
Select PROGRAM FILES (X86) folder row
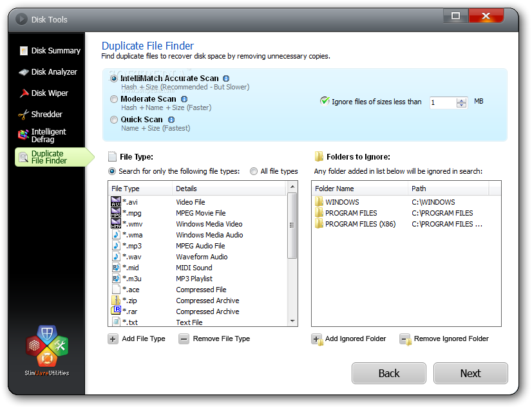point(406,224)
